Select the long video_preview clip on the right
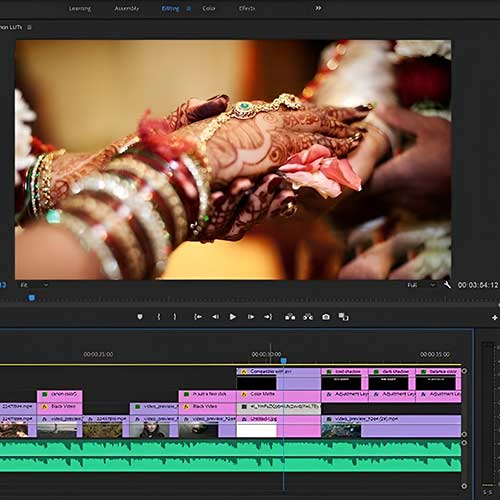Viewport: 500px width, 500px height. click(x=391, y=426)
